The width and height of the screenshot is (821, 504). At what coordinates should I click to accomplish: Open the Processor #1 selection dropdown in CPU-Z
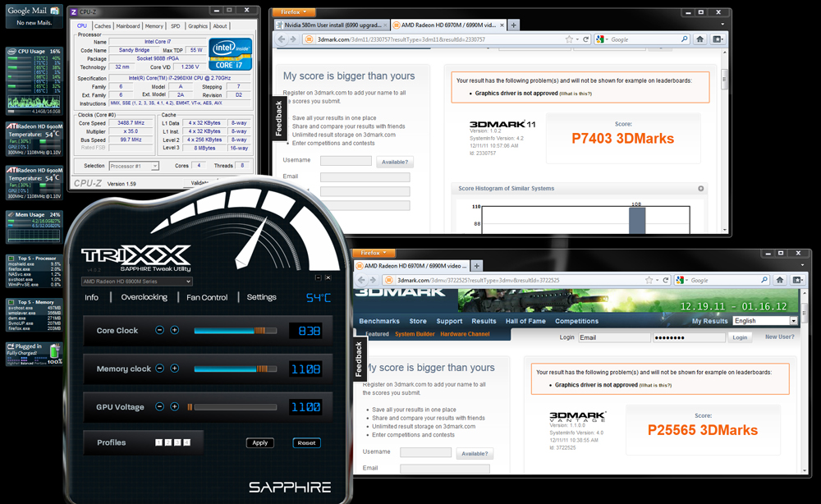(x=134, y=166)
